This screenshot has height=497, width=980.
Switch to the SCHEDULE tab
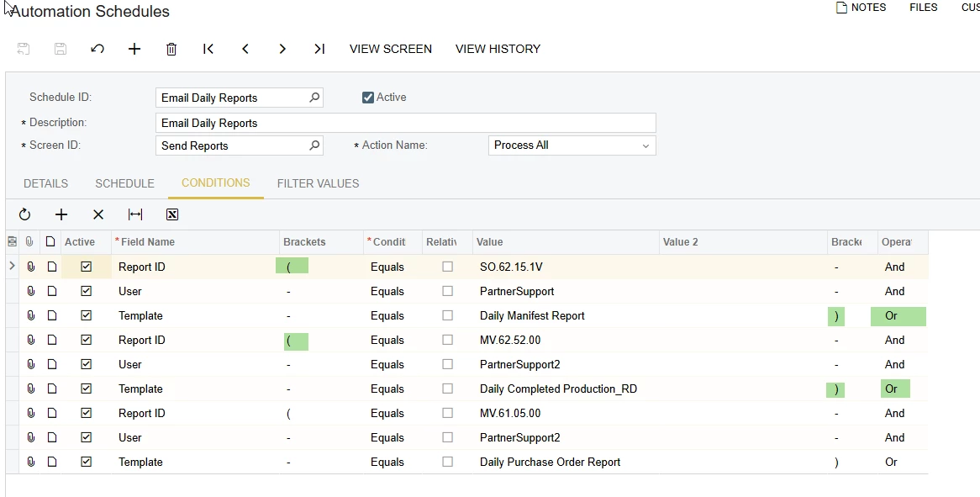(124, 183)
